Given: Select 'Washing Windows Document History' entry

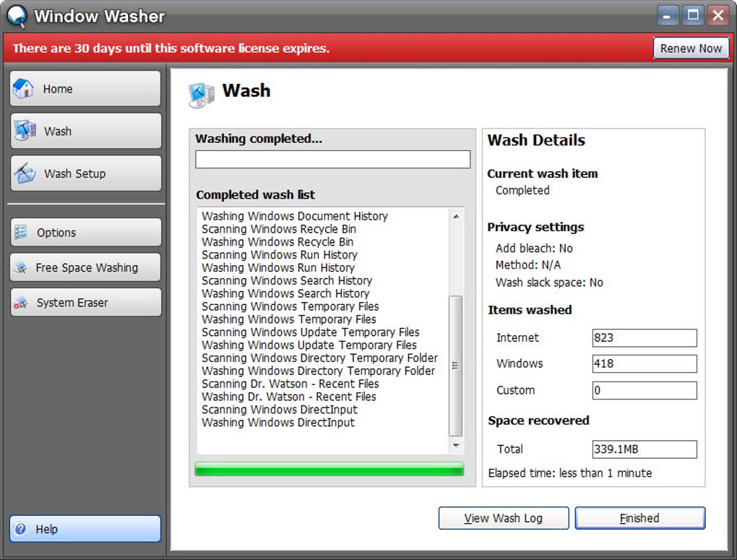Looking at the screenshot, I should tap(295, 216).
